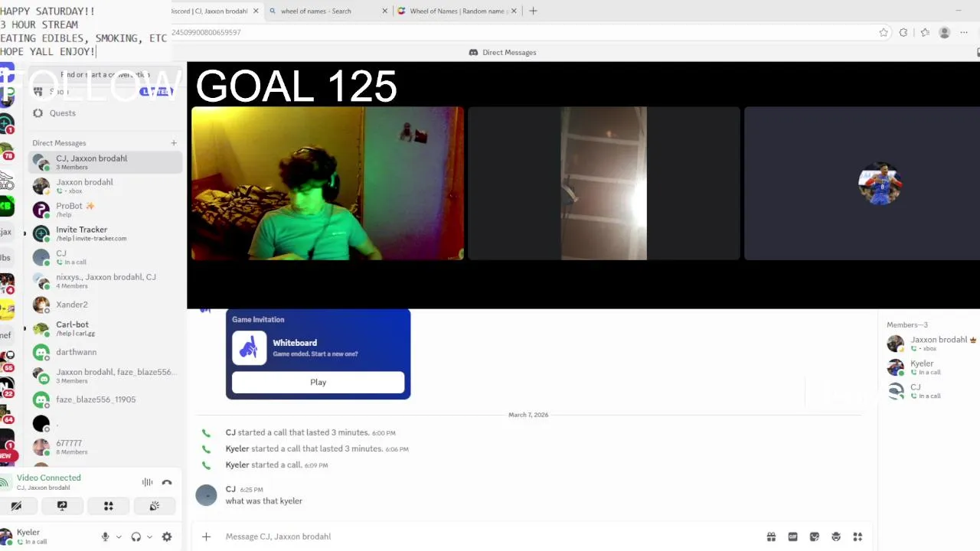
Task: Add this page to favorites star icon
Action: click(884, 32)
